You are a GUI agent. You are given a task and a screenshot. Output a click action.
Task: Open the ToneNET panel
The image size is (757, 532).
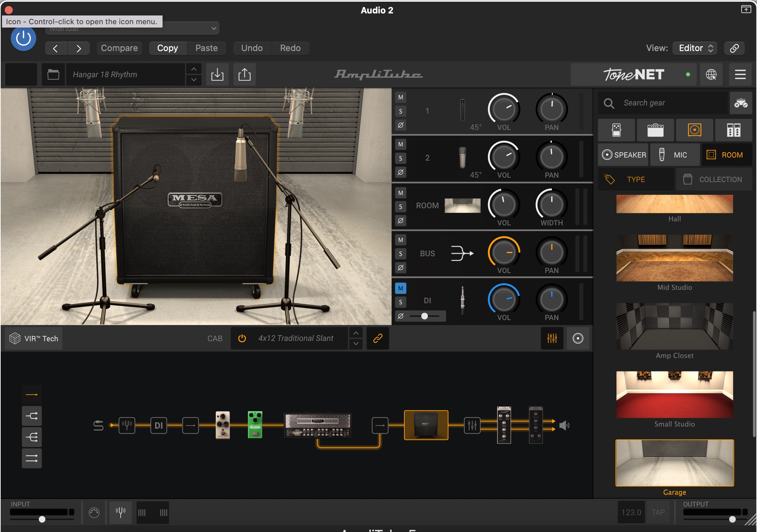(x=633, y=74)
